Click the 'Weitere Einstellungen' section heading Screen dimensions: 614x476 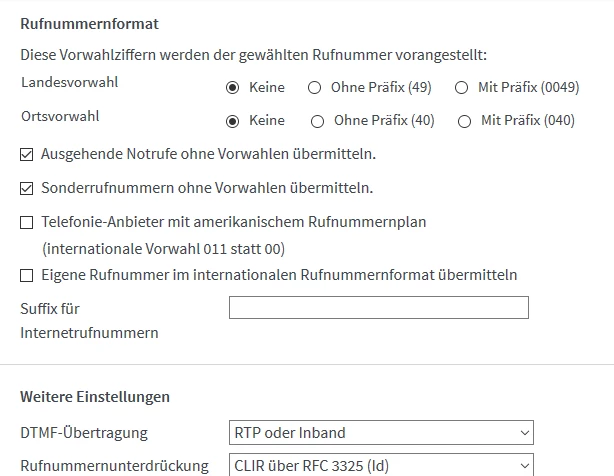point(95,396)
